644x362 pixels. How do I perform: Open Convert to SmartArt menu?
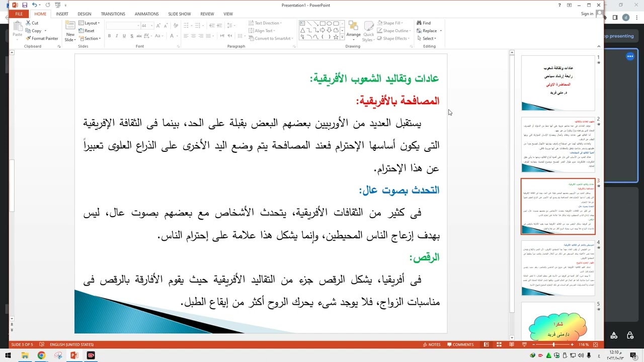coord(271,38)
